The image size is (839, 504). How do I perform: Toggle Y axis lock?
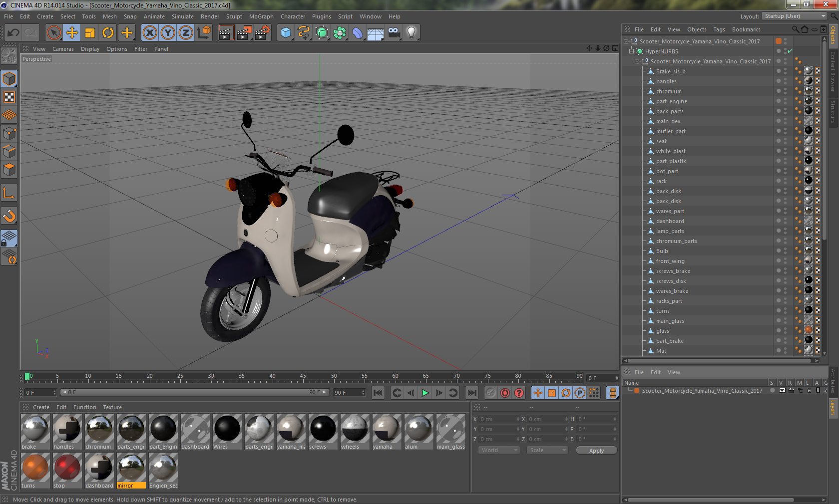(x=168, y=33)
